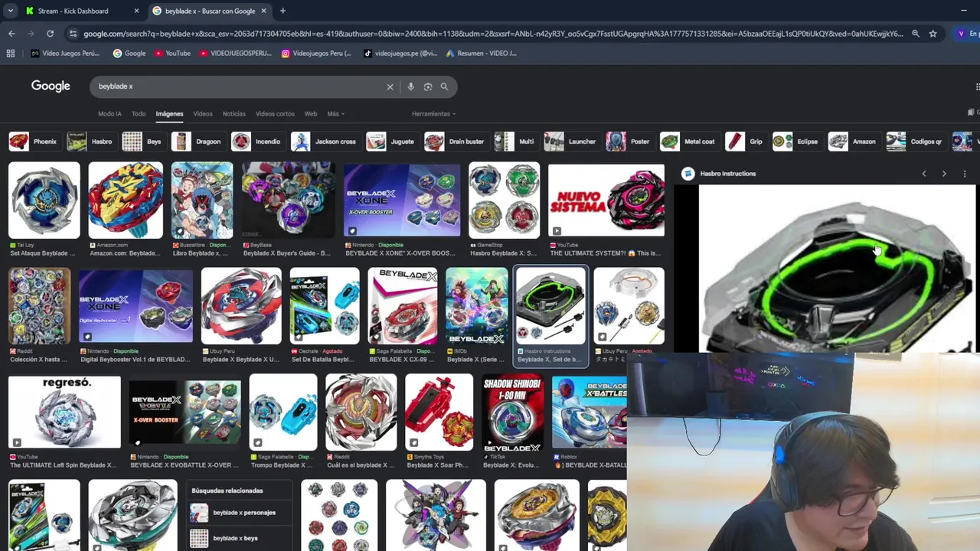
Task: Open Amazon.com Beyblade result thumbnail
Action: pyautogui.click(x=126, y=201)
